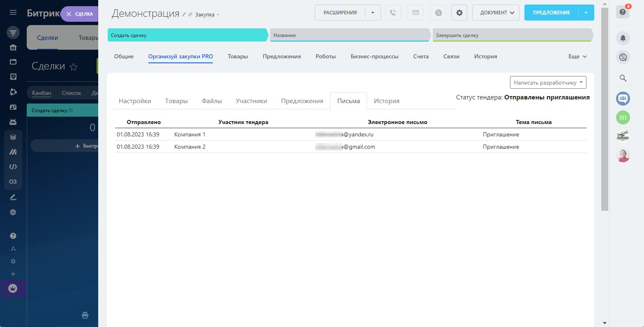
Task: Switch to the Участники tab
Action: pyautogui.click(x=251, y=101)
